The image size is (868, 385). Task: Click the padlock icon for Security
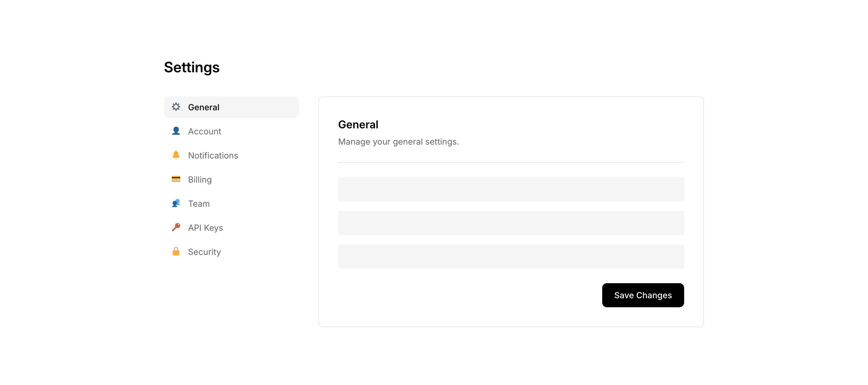176,252
